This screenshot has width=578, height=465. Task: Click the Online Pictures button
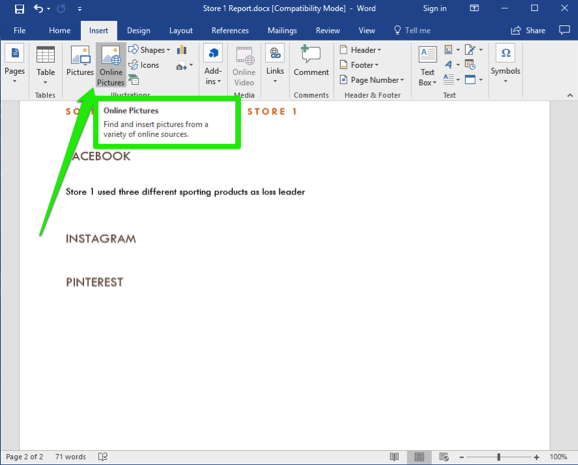[x=111, y=65]
